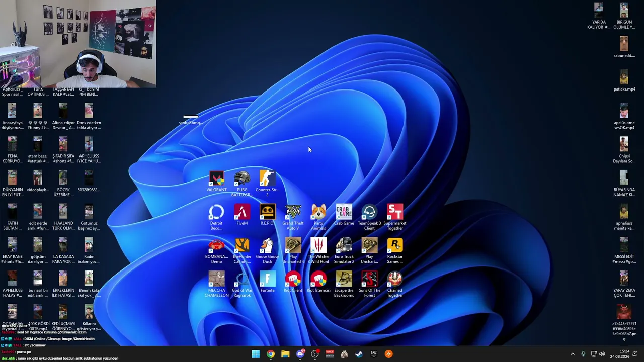This screenshot has height=362, width=644.
Task: Switch to OBS Studio in taskbar
Action: (x=315, y=354)
